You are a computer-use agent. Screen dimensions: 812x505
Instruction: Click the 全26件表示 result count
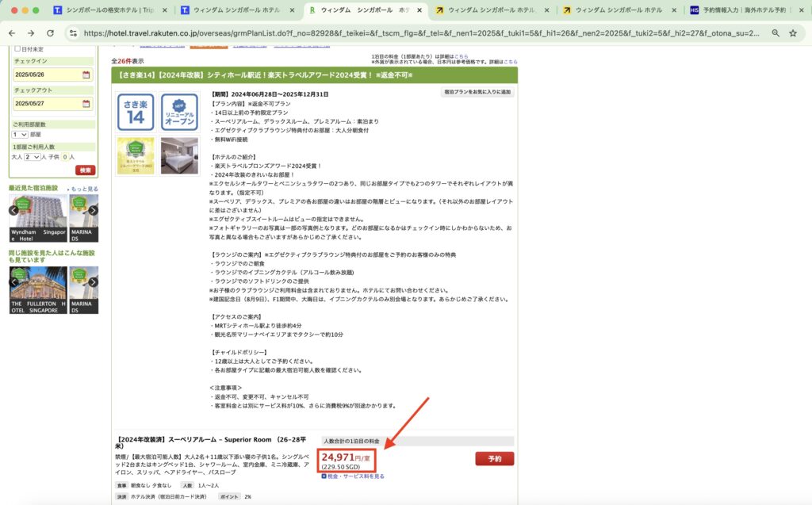coord(128,61)
